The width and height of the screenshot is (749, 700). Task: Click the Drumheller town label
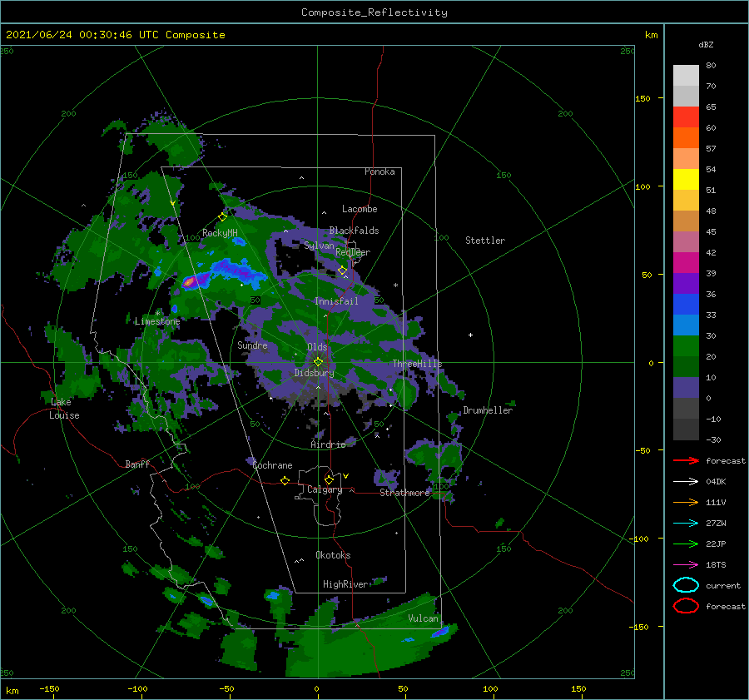point(488,410)
